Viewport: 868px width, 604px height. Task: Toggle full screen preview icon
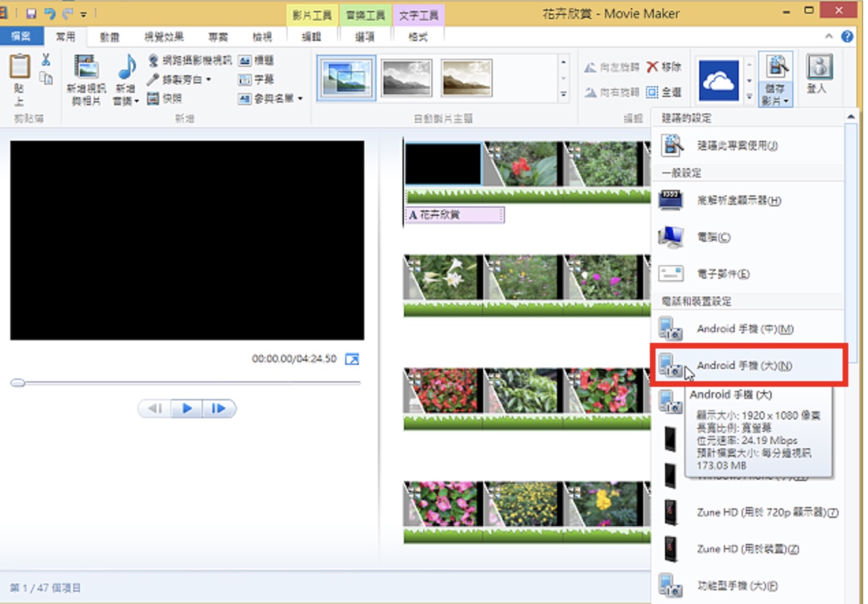[352, 359]
